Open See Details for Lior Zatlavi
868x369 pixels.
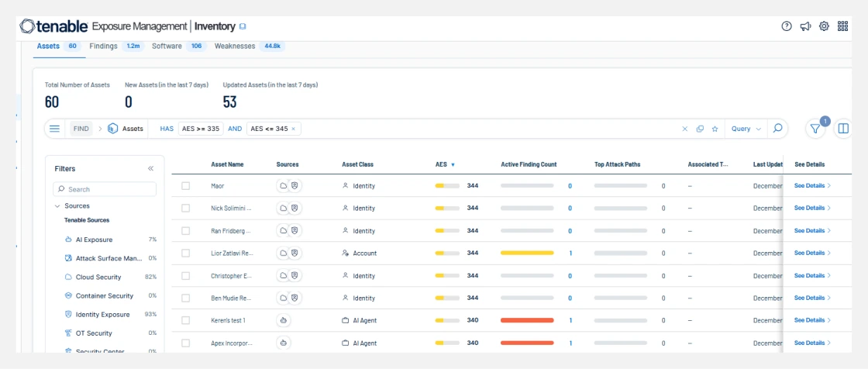coord(813,253)
